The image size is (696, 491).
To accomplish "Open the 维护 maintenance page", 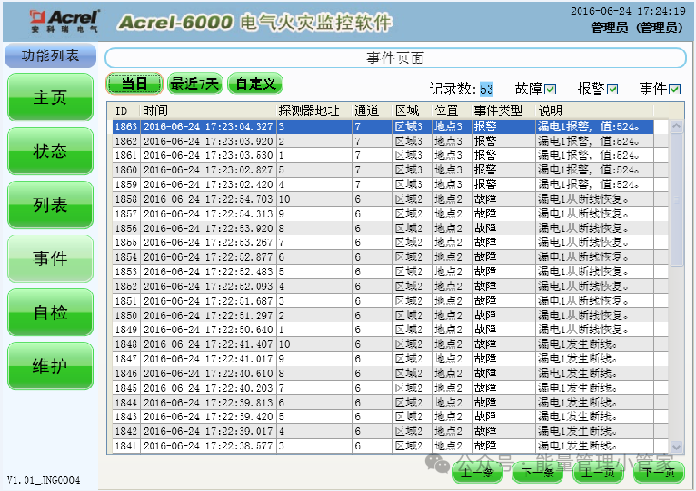I will coord(50,366).
